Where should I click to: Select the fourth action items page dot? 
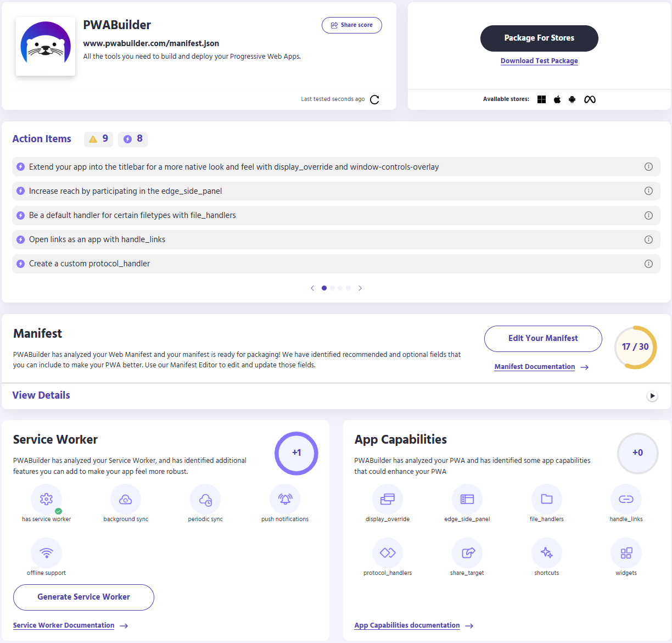coord(348,288)
